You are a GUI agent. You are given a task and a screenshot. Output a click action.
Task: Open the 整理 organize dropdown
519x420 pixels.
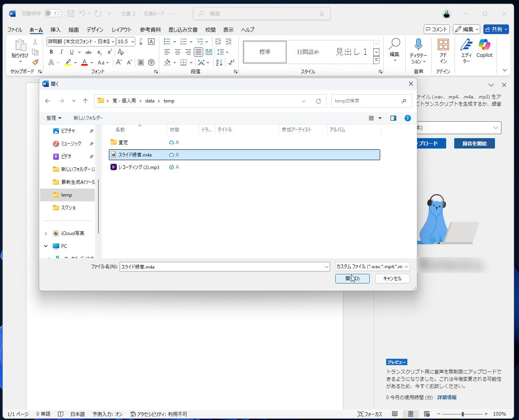(x=54, y=118)
